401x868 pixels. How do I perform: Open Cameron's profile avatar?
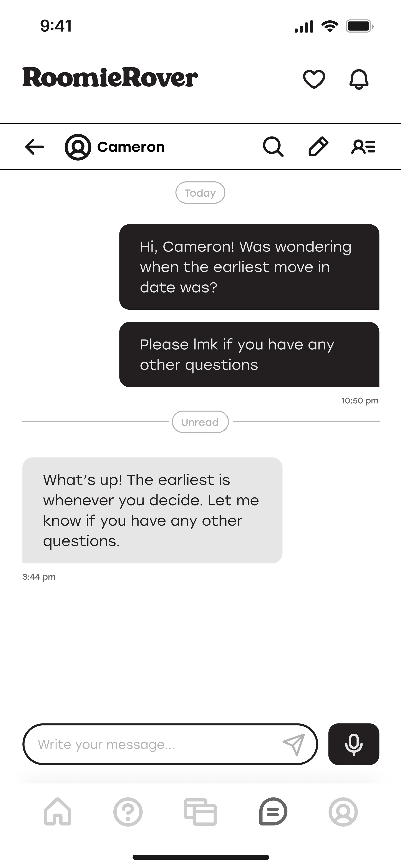(78, 147)
